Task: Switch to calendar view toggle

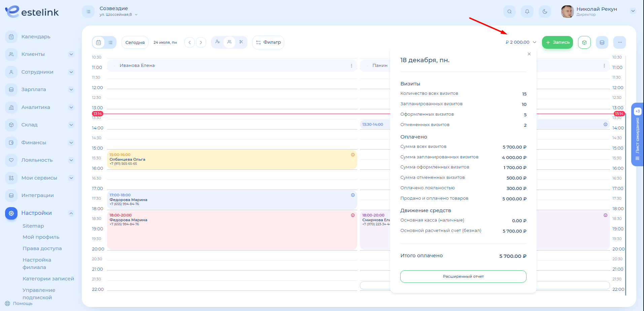Action: coord(98,42)
